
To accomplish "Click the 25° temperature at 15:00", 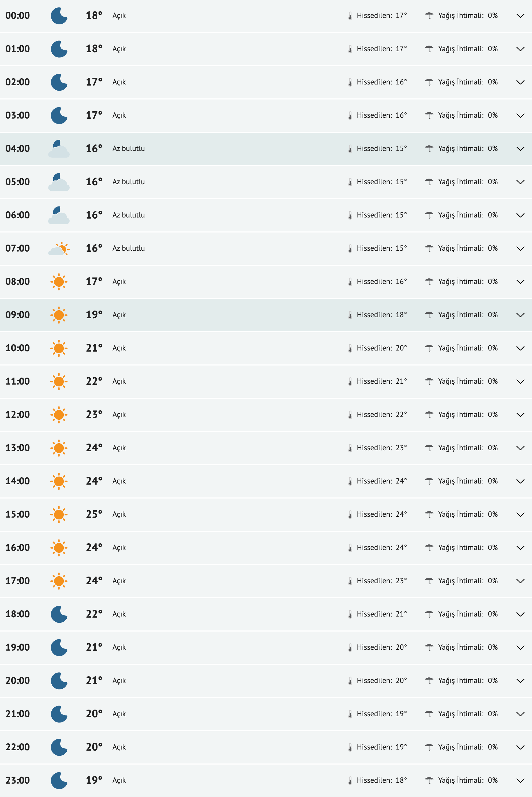I will click(x=94, y=514).
